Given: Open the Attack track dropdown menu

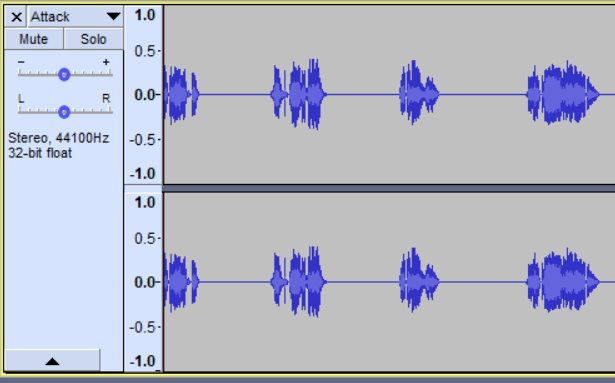Looking at the screenshot, I should tap(113, 16).
